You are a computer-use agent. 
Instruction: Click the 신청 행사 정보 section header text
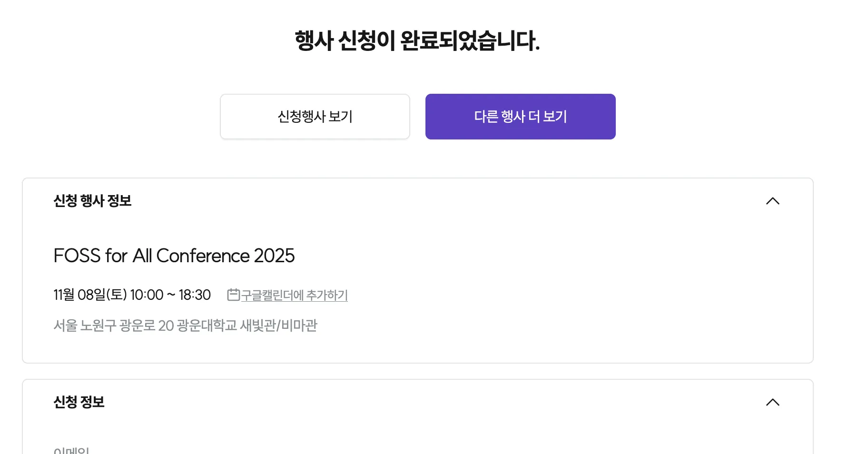tap(92, 201)
